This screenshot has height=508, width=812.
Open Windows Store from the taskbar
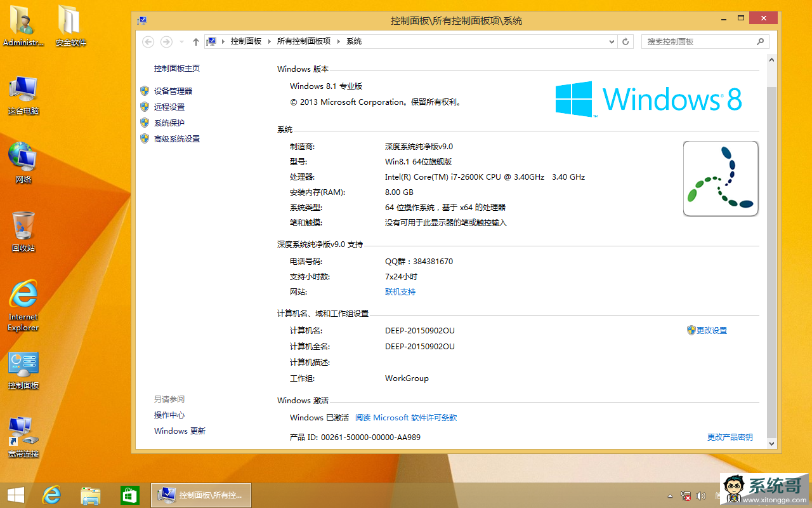click(129, 495)
